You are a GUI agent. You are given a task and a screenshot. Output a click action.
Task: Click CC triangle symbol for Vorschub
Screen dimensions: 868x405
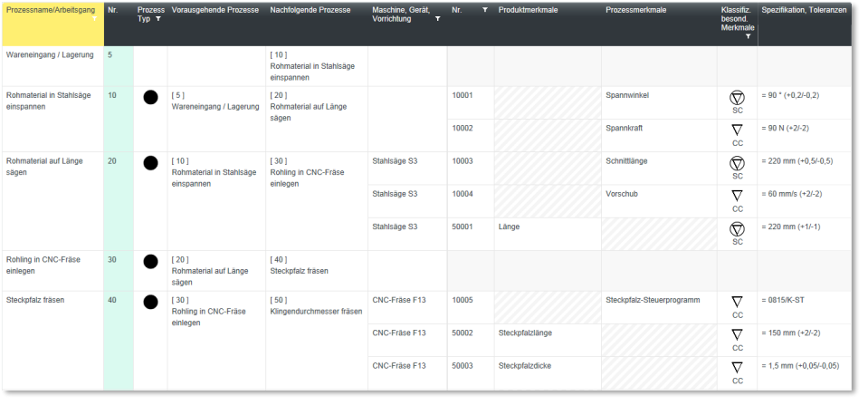[x=737, y=196]
